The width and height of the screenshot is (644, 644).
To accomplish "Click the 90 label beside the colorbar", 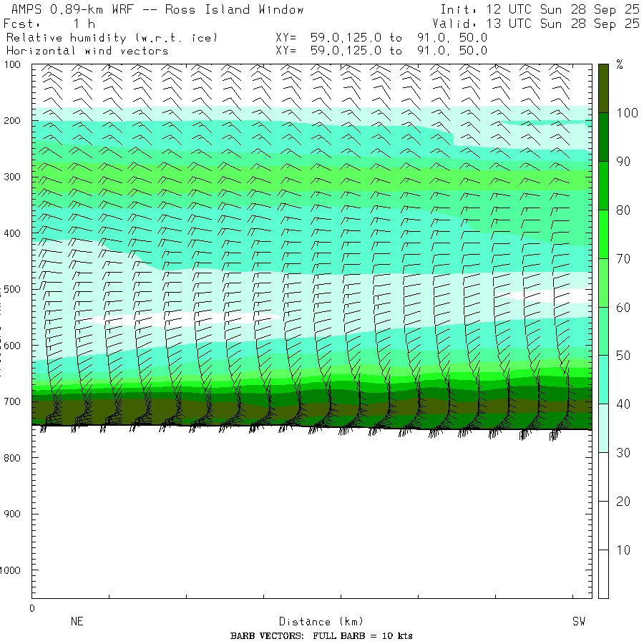I will (x=623, y=162).
